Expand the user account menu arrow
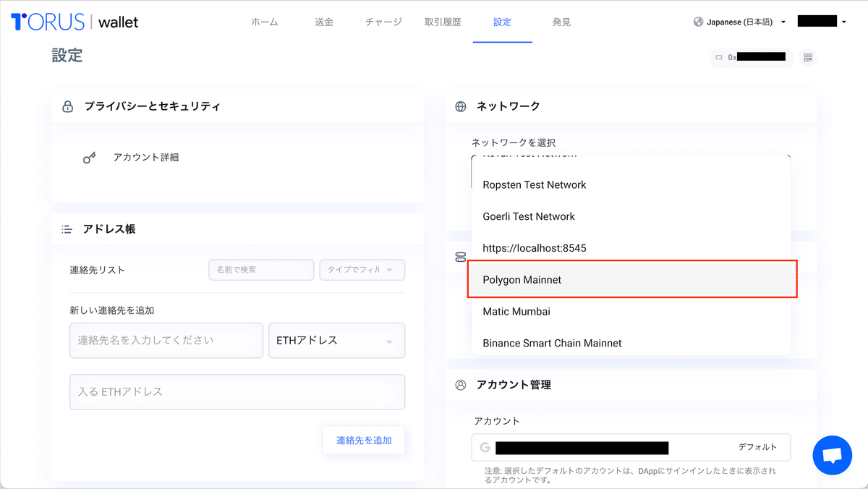The image size is (868, 489). [844, 22]
